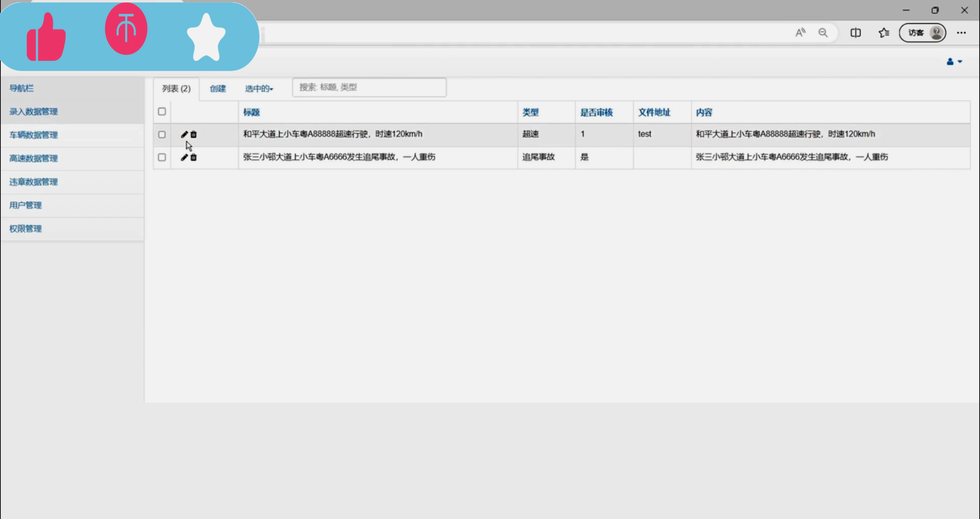Expand the 选中的 dropdown menu
The width and height of the screenshot is (980, 519).
point(259,89)
